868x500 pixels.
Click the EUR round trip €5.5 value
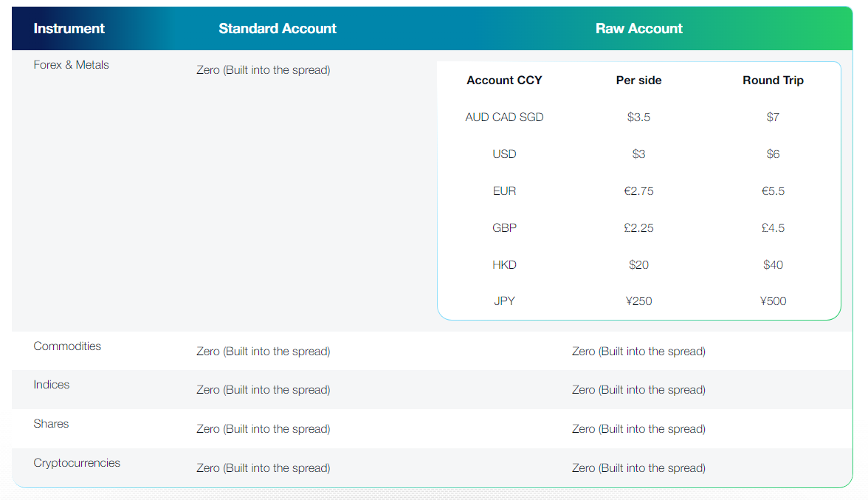(773, 191)
